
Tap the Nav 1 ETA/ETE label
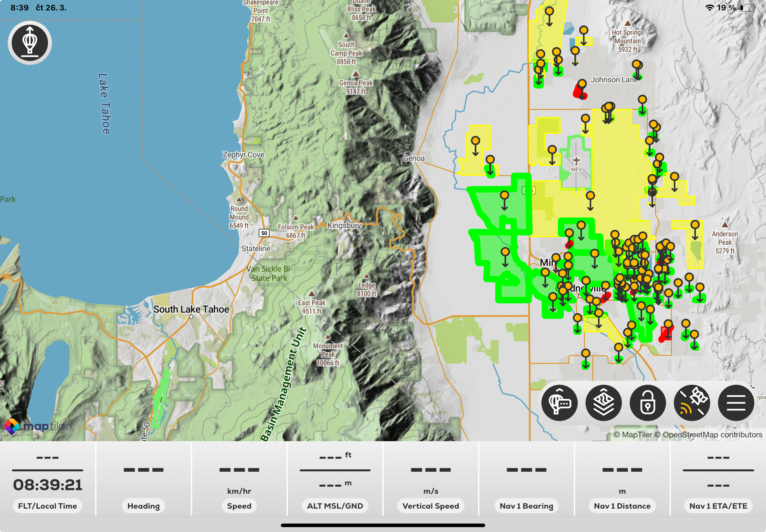(718, 506)
